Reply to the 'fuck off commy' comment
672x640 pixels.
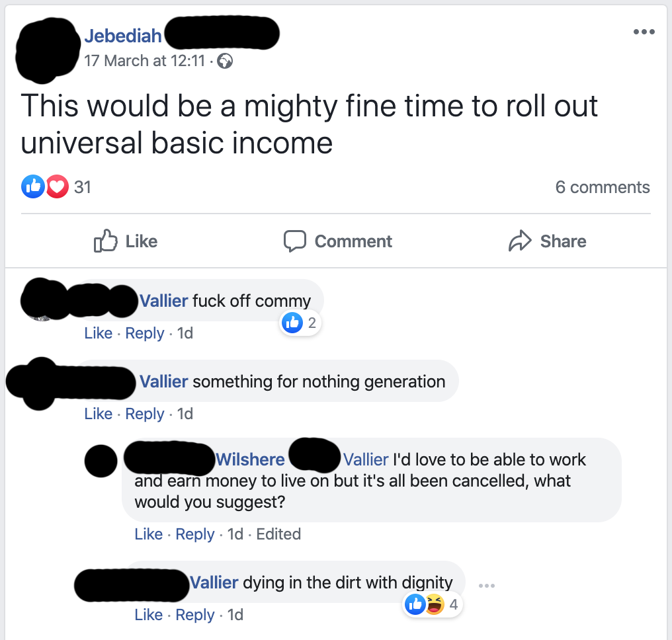point(145,333)
